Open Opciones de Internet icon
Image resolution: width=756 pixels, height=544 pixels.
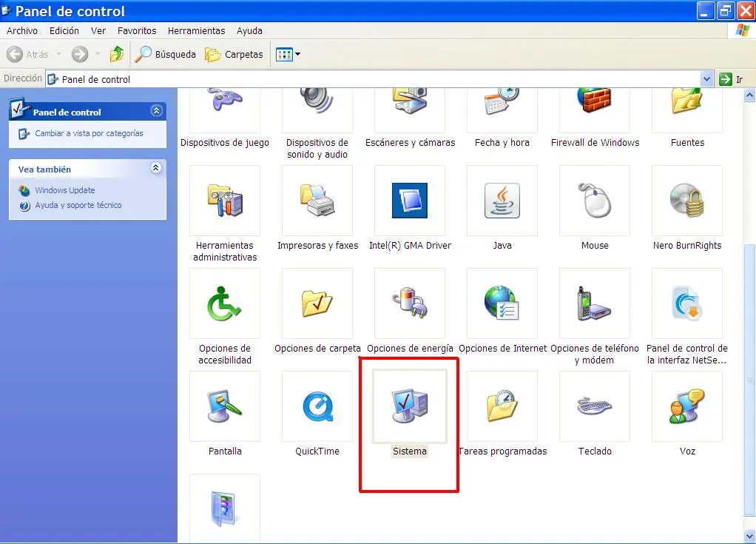[x=502, y=303]
